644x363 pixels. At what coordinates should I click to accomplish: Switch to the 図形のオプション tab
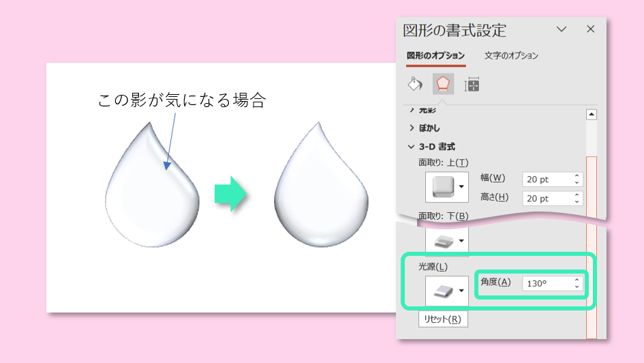435,56
